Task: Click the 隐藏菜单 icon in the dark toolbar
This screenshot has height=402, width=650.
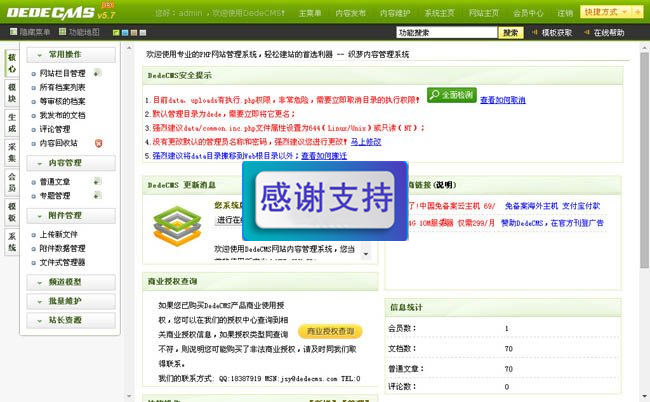Action: [x=13, y=31]
